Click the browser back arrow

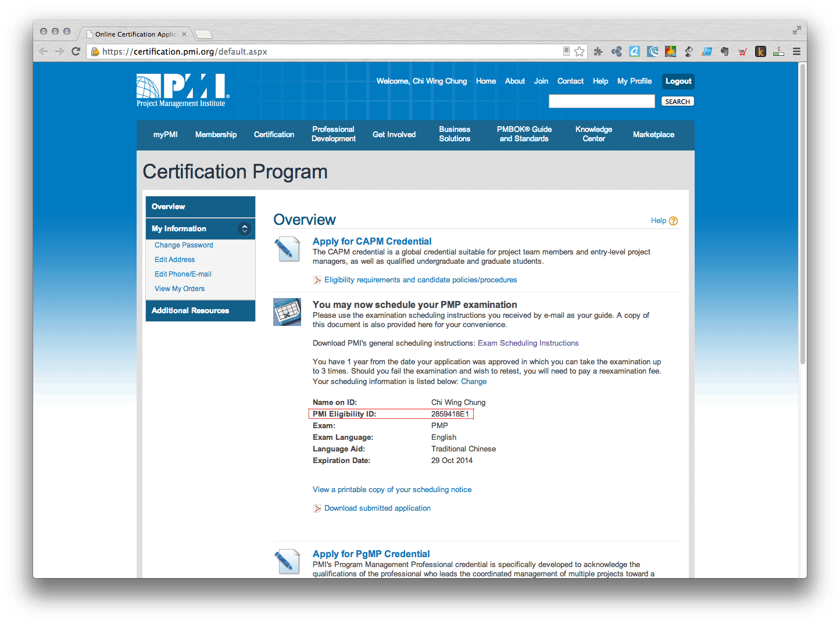point(44,51)
